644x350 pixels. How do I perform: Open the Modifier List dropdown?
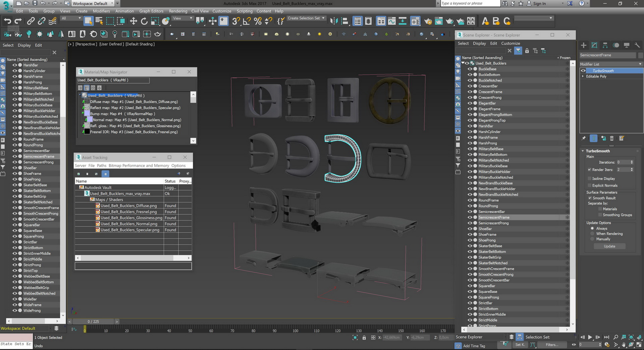point(611,64)
